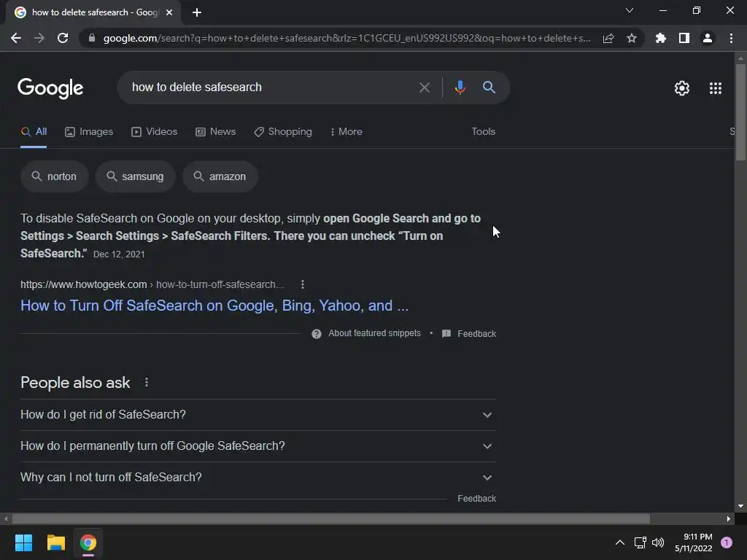Click the howtogeek.com URL
Viewport: 747px width, 560px height.
click(x=83, y=285)
